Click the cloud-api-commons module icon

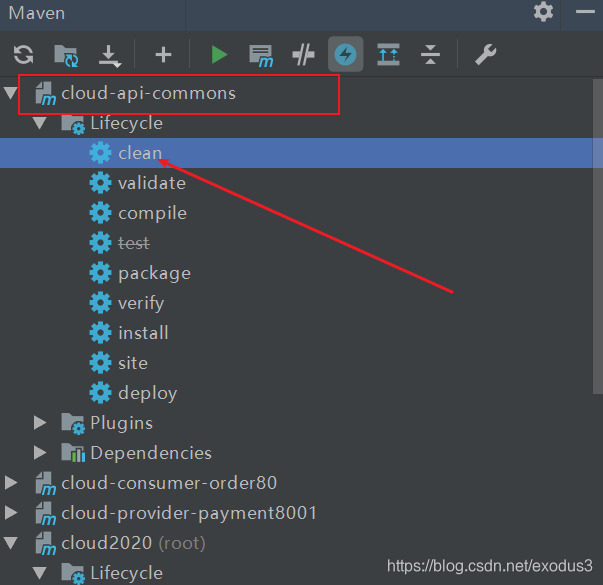[46, 93]
